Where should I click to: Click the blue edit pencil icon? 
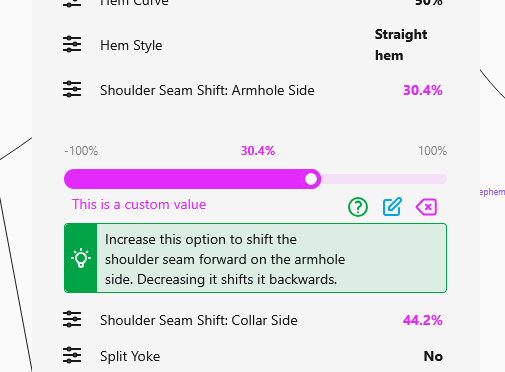point(392,207)
